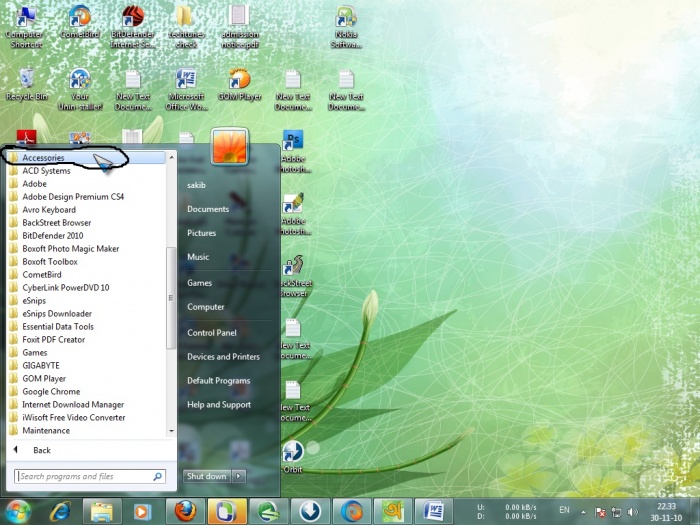Viewport: 700px width, 525px height.
Task: Open the clock showing 22:33
Action: 666,512
